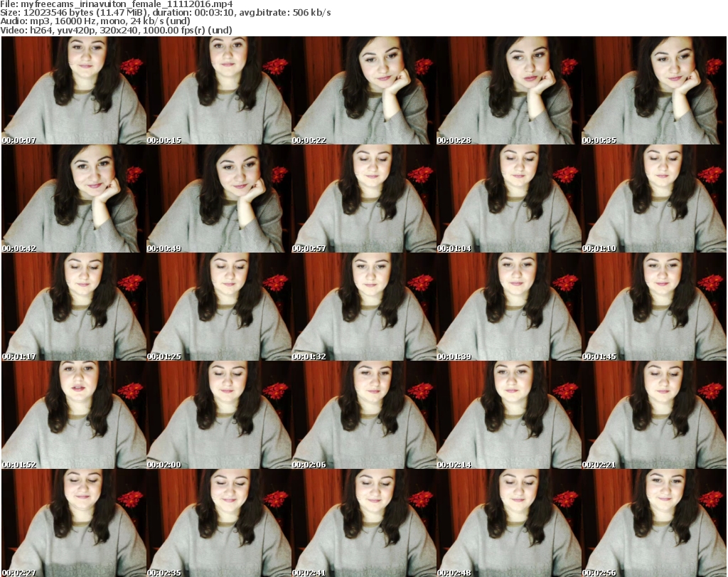The height and width of the screenshot is (577, 728).
Task: Pick the frame timestamped 00:00:35
Action: click(654, 90)
